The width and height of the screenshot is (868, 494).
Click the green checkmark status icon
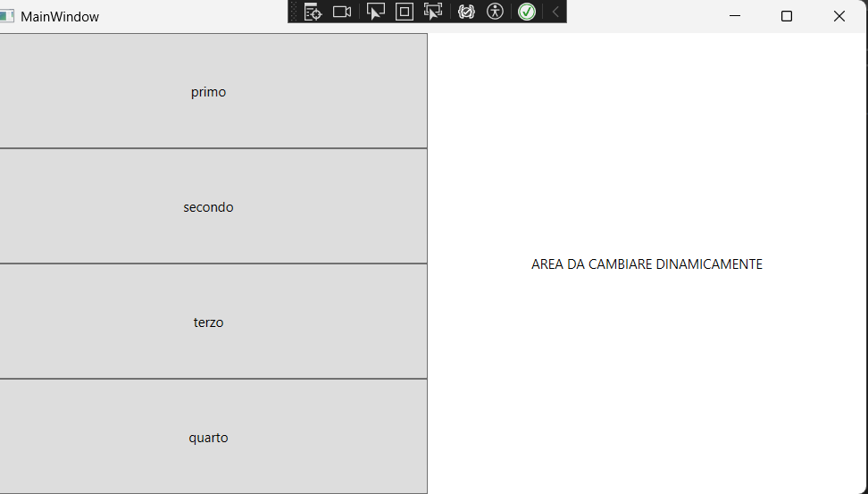527,12
